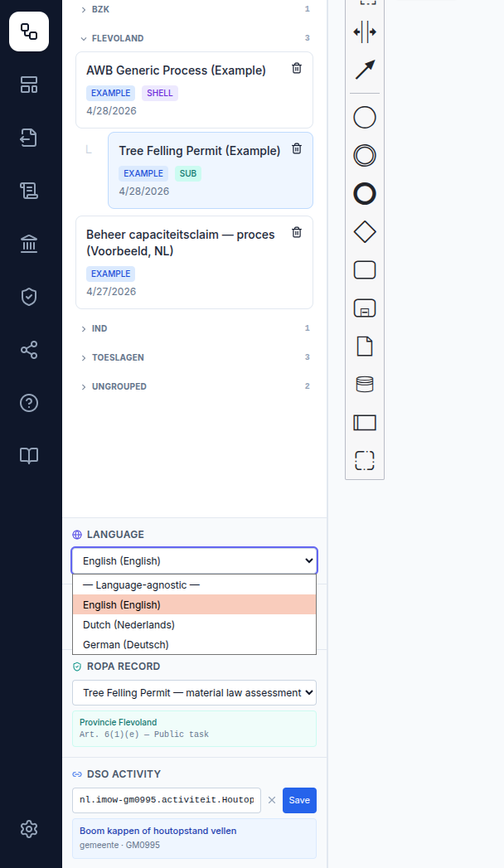This screenshot has height=868, width=504.
Task: Choose German (Deutsch) option
Action: pos(194,645)
